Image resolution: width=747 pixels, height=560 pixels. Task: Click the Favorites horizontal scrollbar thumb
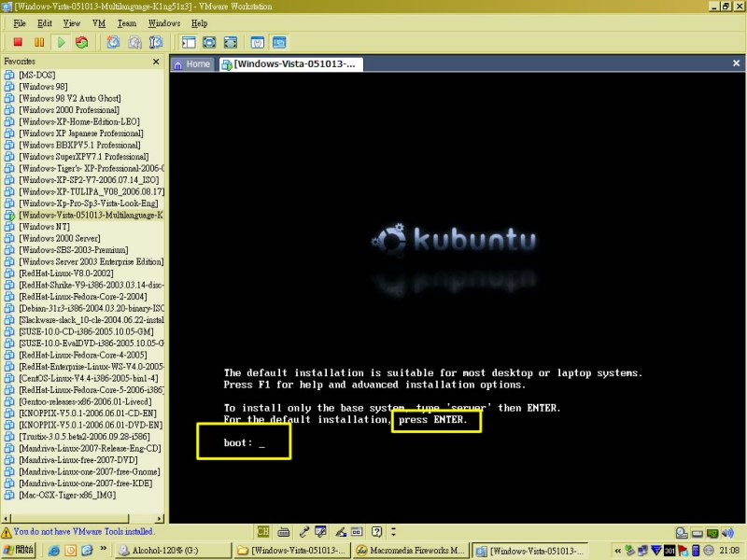pyautogui.click(x=69, y=518)
